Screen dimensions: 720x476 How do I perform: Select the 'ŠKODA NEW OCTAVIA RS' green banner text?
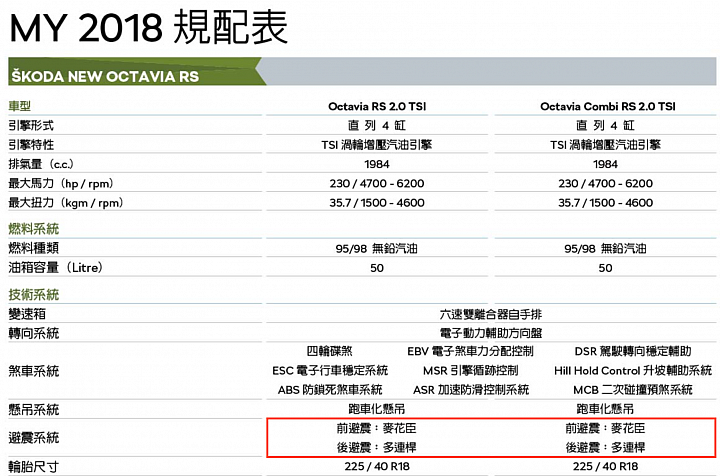point(105,76)
